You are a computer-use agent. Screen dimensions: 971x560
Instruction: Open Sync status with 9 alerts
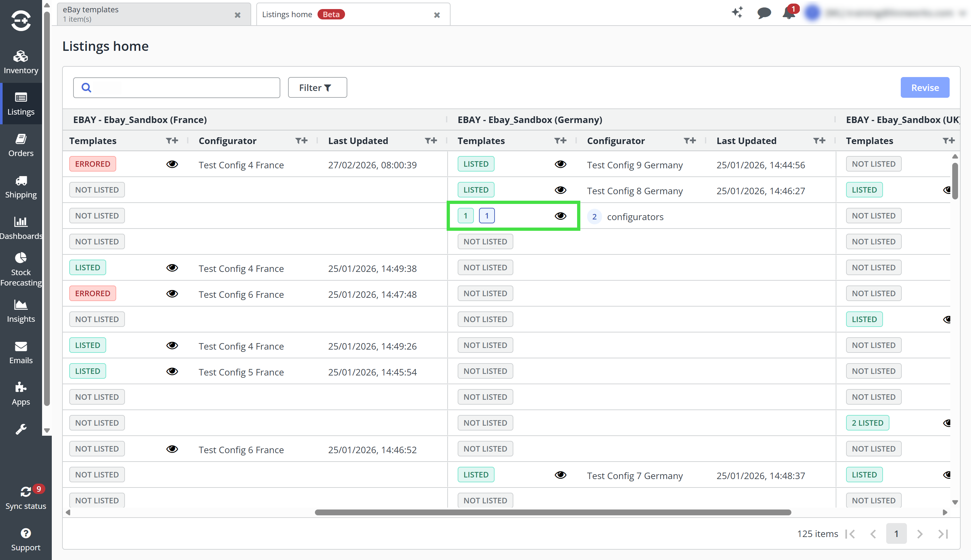pyautogui.click(x=26, y=498)
